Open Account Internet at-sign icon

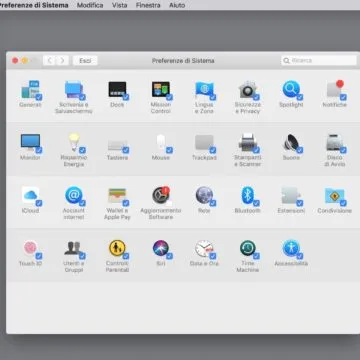(x=74, y=195)
